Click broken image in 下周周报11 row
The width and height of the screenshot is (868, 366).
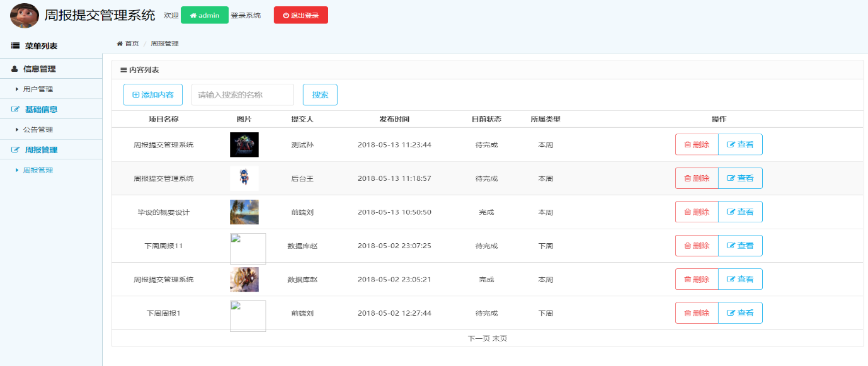(248, 248)
